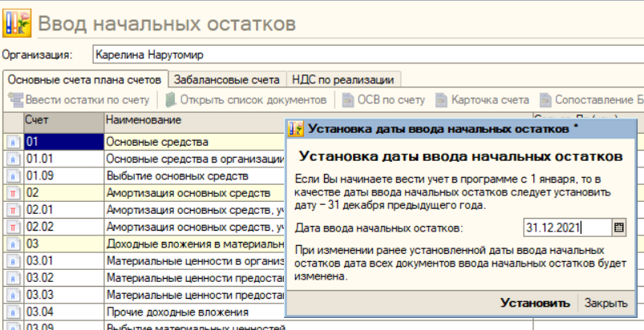This screenshot has height=330, width=644.
Task: Click the Сопоставление toolbar item
Action: [591, 99]
